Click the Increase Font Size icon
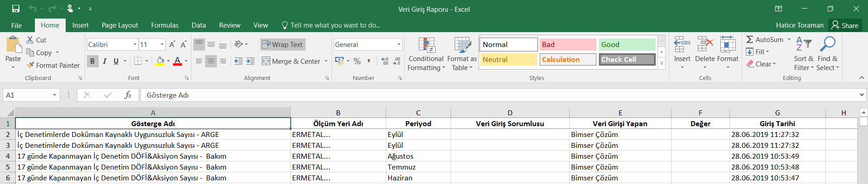Image resolution: width=868 pixels, height=184 pixels. pyautogui.click(x=172, y=44)
